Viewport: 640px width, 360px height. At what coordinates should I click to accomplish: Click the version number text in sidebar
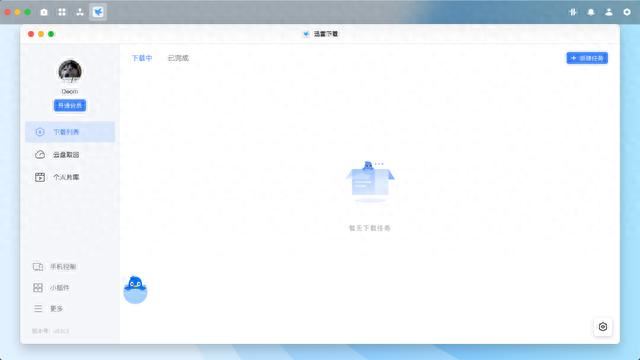click(51, 331)
